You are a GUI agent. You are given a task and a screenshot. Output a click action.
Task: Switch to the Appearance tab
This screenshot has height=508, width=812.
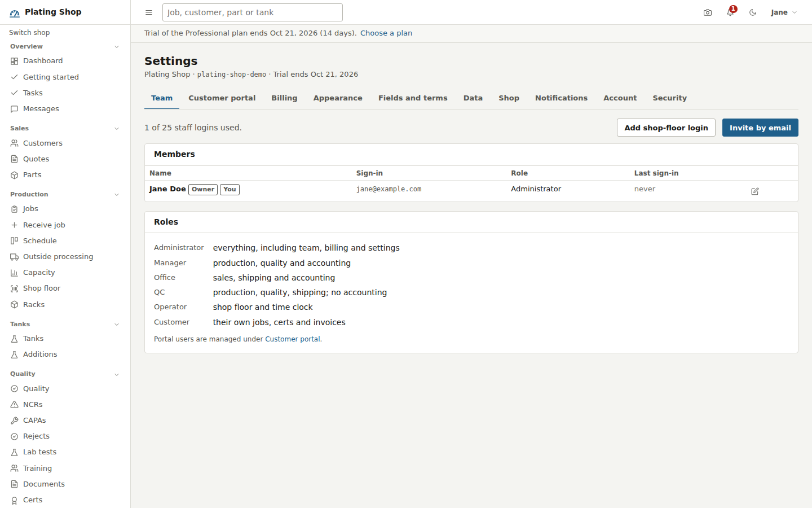[338, 98]
